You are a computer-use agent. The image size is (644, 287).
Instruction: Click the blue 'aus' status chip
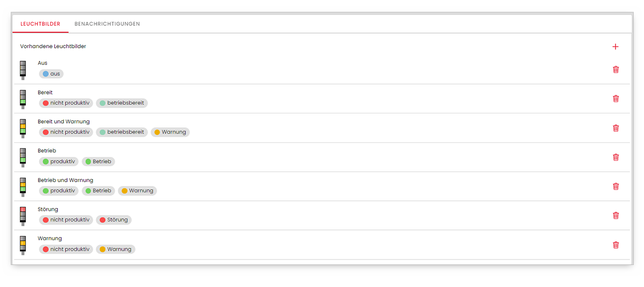coord(52,74)
